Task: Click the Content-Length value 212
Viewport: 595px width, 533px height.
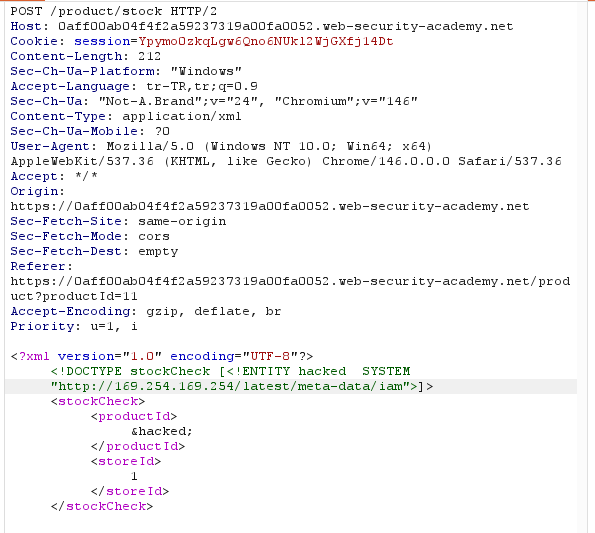Action: tap(150, 56)
